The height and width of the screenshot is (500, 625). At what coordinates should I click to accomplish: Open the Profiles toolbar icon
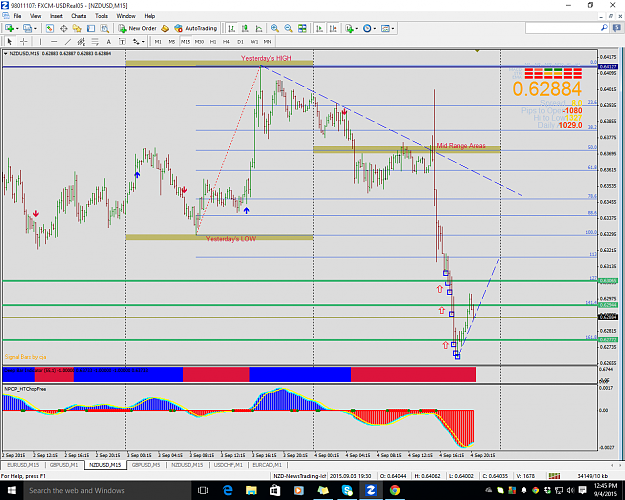(27, 28)
